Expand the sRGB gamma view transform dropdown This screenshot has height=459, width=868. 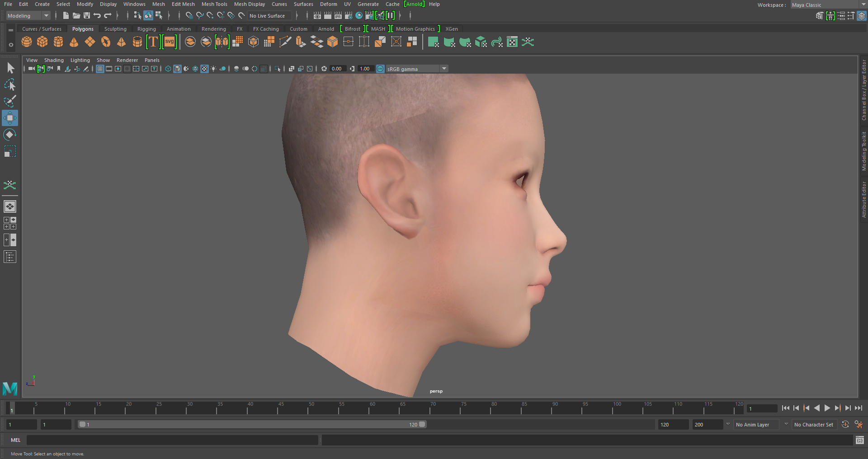(444, 69)
